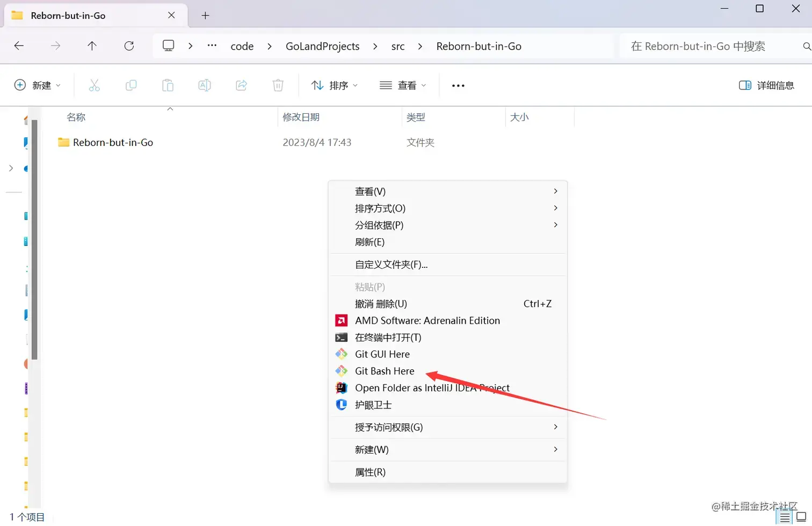Expand chevron after src breadcrumb
Screen dimensions: 812x526
420,46
